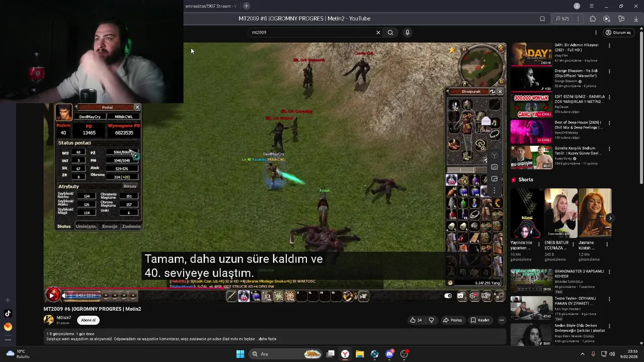Open volume control in system tray
This screenshot has width=644, height=362.
click(x=613, y=354)
